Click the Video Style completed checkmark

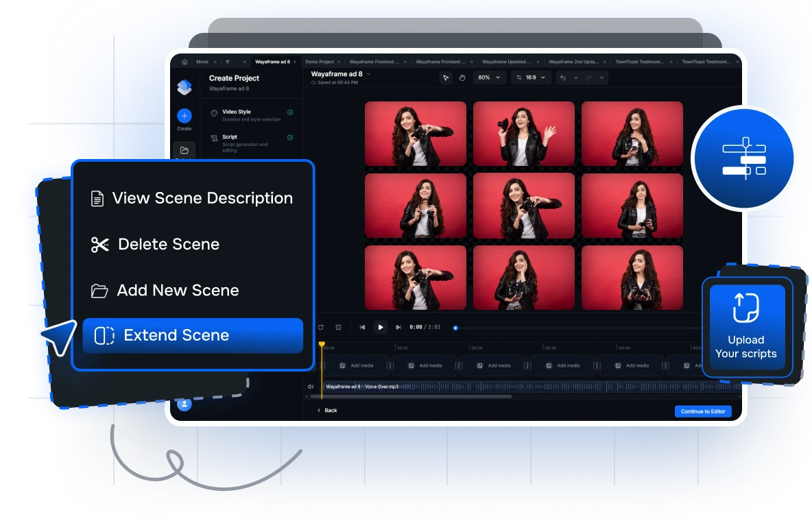(290, 112)
